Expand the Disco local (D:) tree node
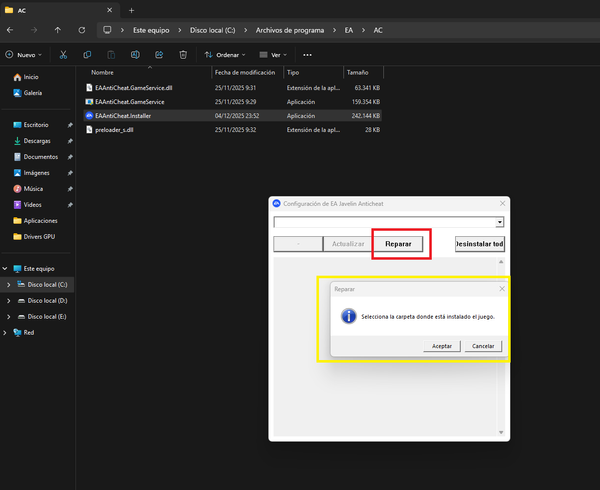 [9, 300]
